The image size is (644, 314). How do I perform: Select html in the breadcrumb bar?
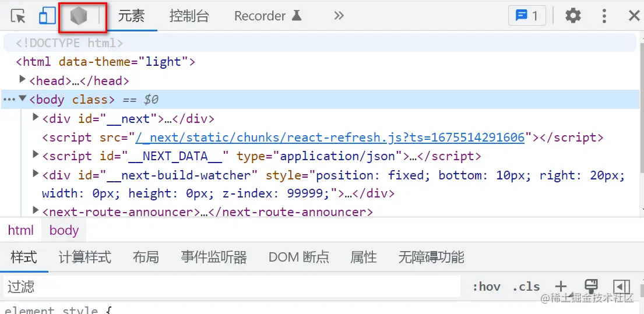tap(20, 230)
